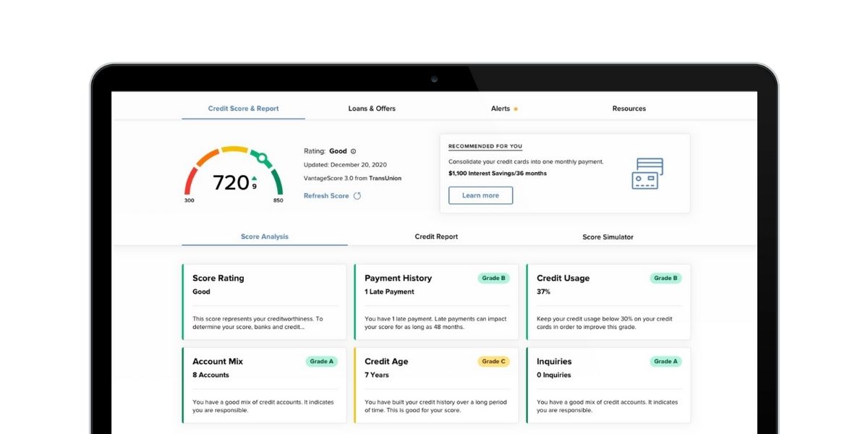This screenshot has width=868, height=434.
Task: Open the Score Simulator sub-tab
Action: tap(608, 237)
